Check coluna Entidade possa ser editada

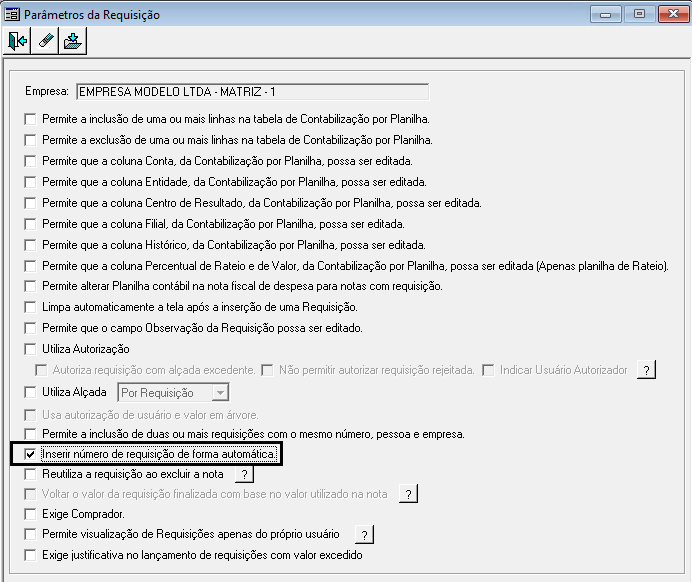pos(30,182)
